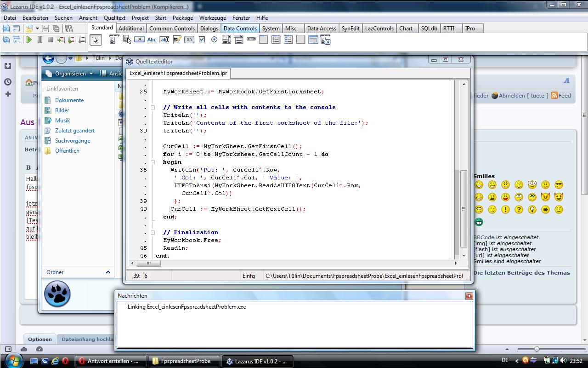Viewport: 588px width, 368px height.
Task: Open the Projekt menu
Action: 140,18
